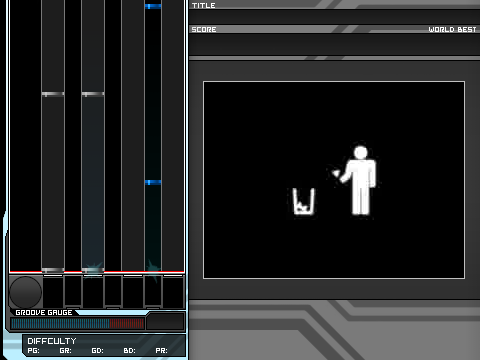Click the lower blue note above the splash
This screenshot has height=360, width=480.
click(153, 182)
